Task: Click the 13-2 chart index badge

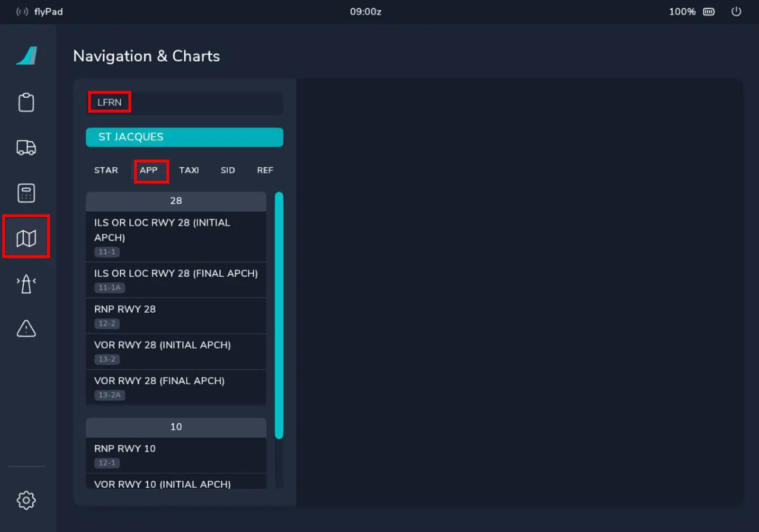Action: pyautogui.click(x=107, y=359)
